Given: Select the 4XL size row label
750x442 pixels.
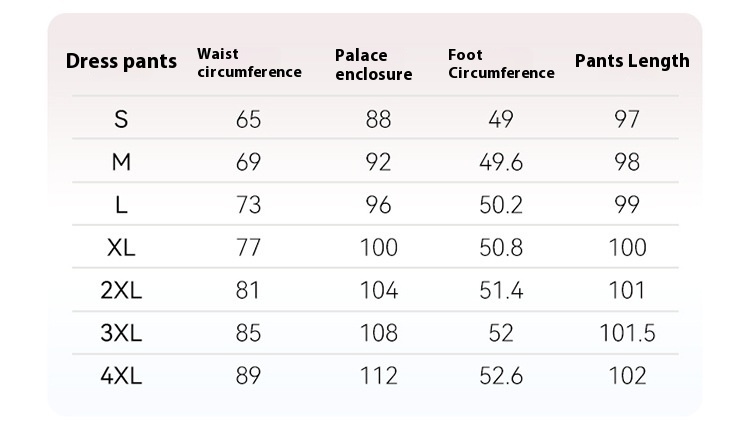Looking at the screenshot, I should pyautogui.click(x=121, y=376).
